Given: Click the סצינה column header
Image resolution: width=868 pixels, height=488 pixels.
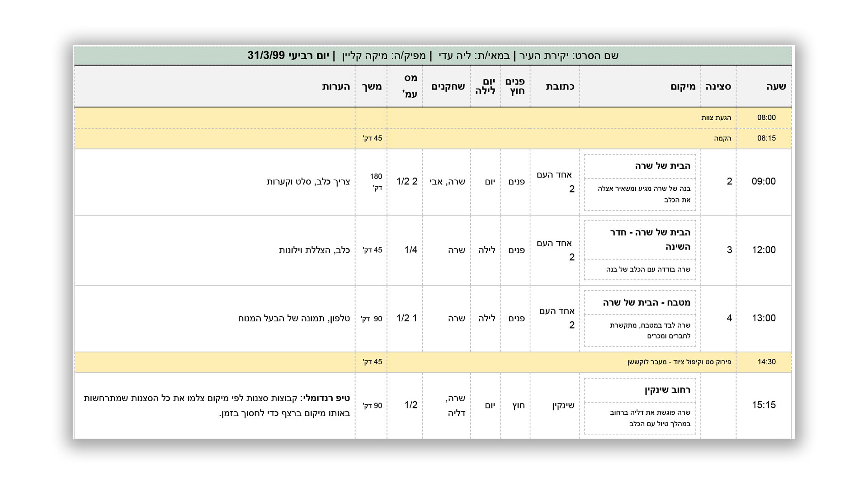Looking at the screenshot, I should click(x=718, y=87).
